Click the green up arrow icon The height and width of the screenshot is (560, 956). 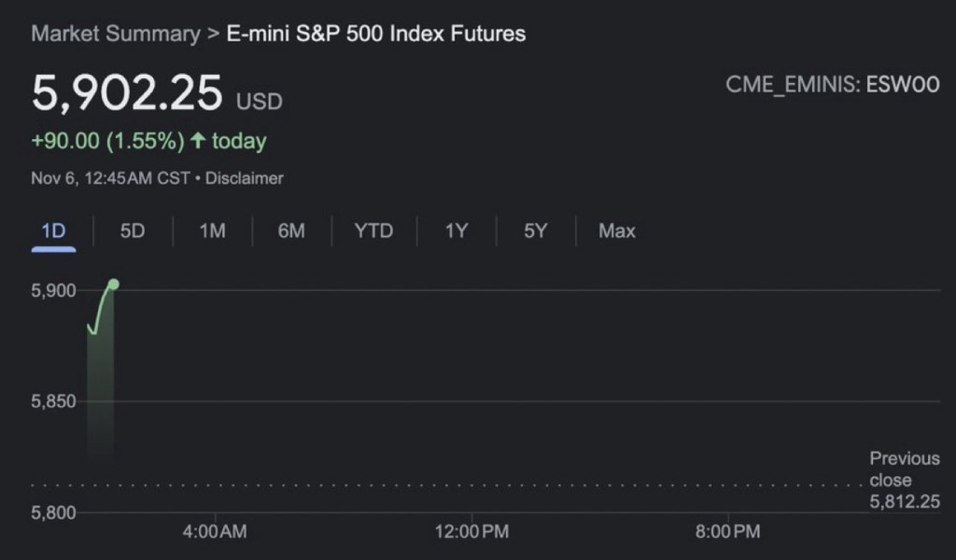click(x=198, y=141)
